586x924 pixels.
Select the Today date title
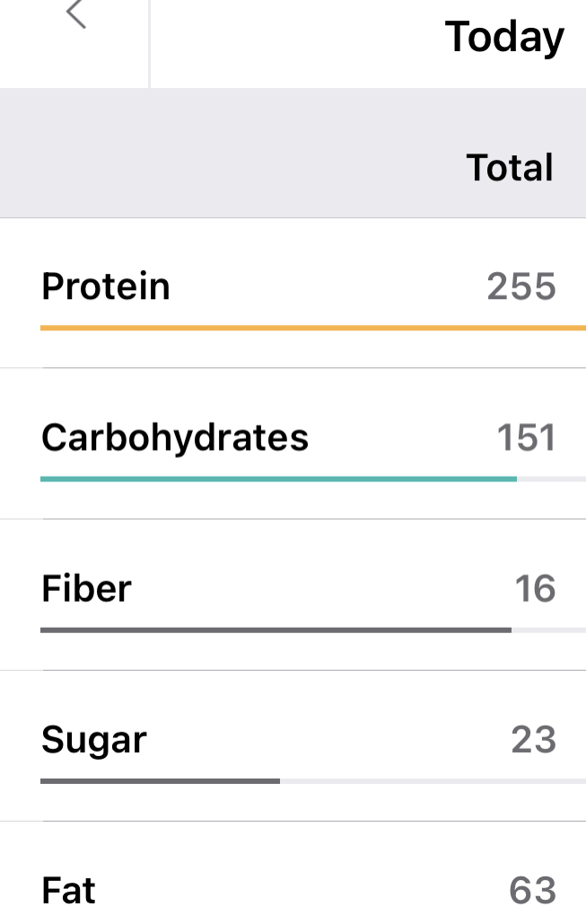click(x=504, y=38)
